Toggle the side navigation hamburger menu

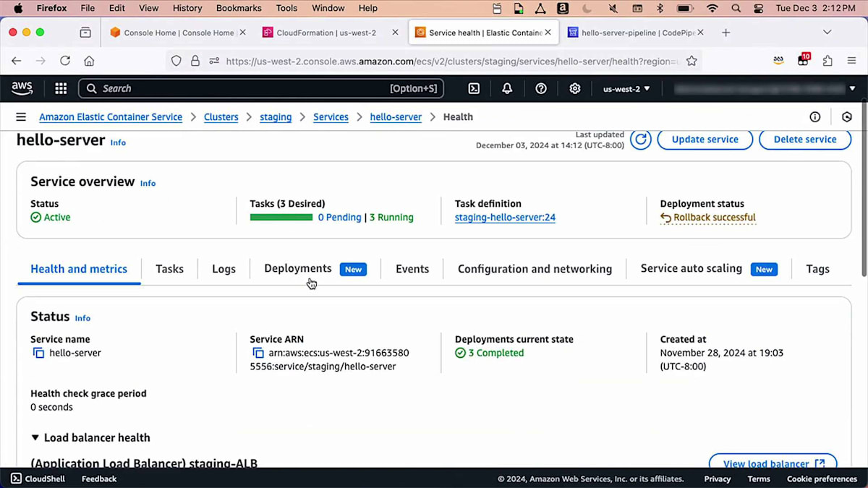[x=21, y=117]
